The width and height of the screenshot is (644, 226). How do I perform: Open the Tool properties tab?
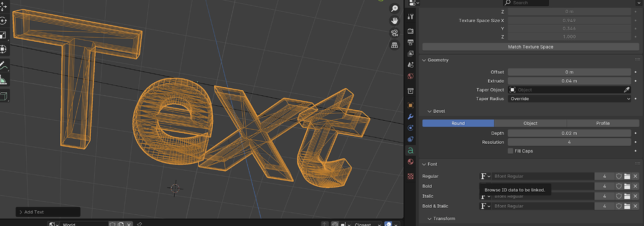[x=410, y=16]
